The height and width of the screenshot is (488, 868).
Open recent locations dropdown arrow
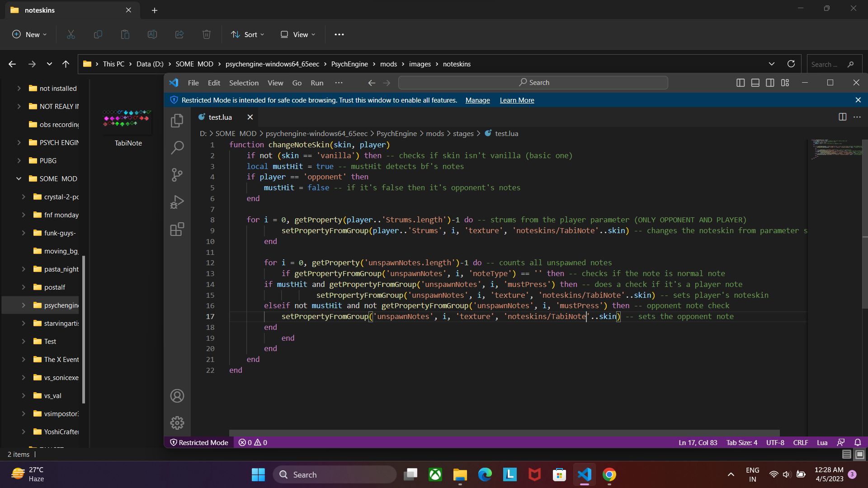point(49,64)
